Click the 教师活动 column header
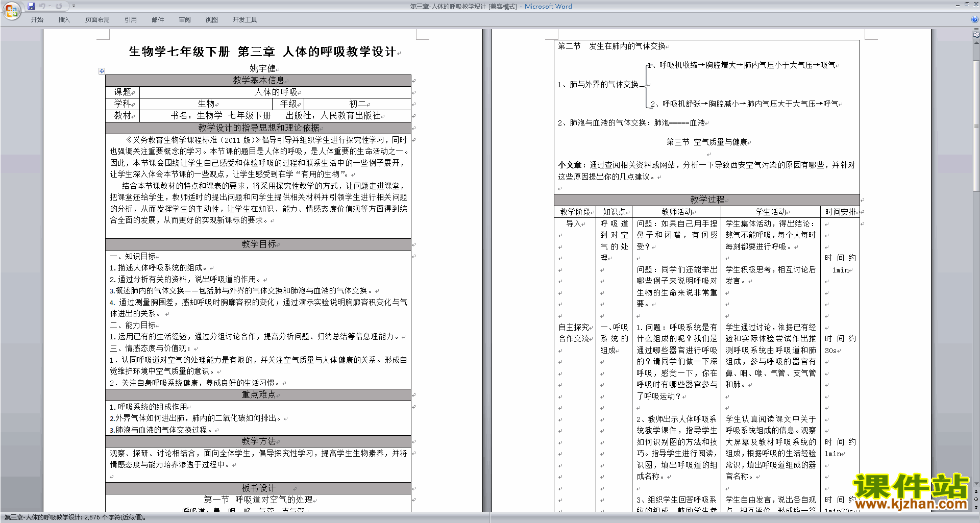This screenshot has height=523, width=980. [677, 212]
